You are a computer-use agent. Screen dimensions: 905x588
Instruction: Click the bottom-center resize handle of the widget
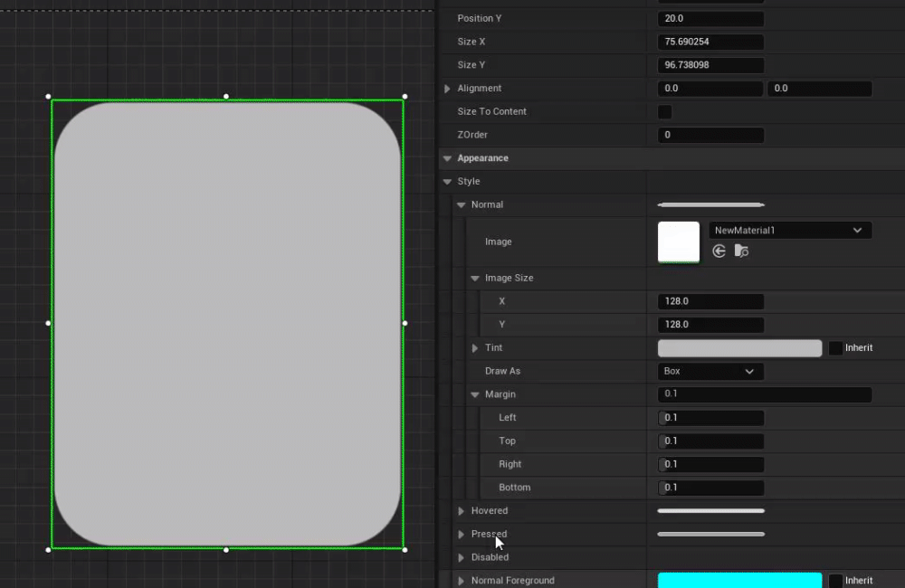226,549
